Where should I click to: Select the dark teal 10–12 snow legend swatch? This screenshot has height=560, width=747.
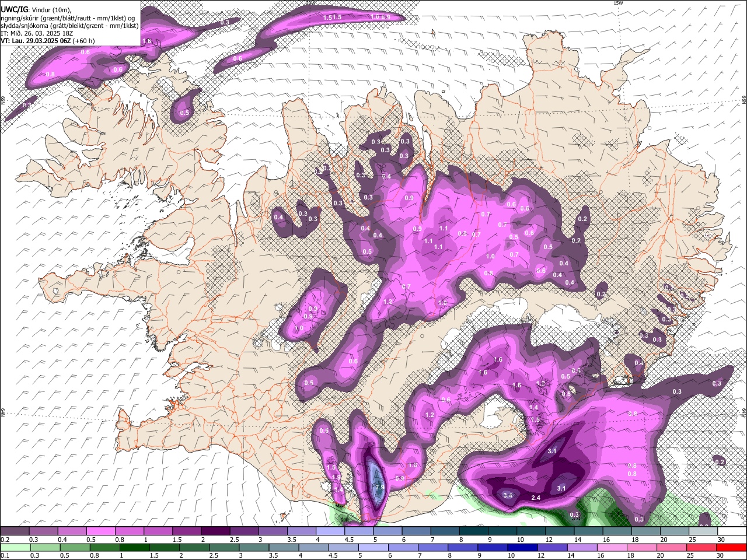[530, 531]
